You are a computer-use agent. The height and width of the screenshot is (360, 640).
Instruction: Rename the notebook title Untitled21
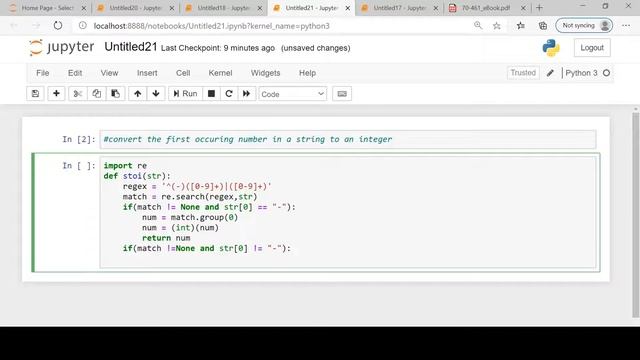click(131, 47)
